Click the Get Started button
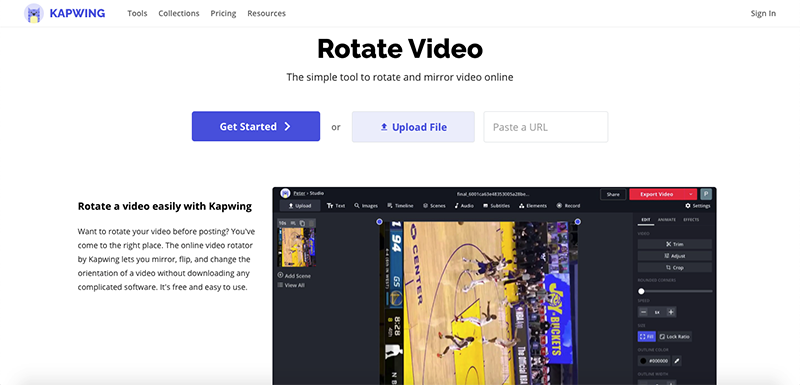Viewport: 800px width, 385px height. point(256,126)
